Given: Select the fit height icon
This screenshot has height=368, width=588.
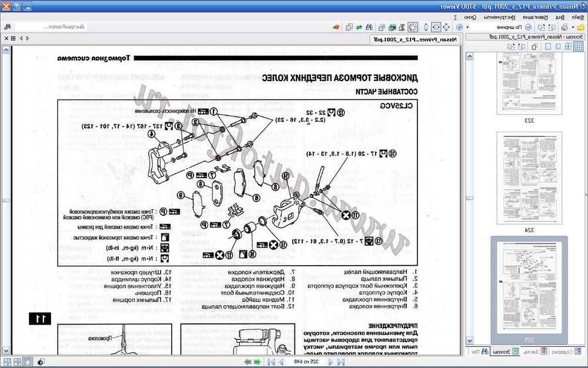Looking at the screenshot, I should pos(426,27).
